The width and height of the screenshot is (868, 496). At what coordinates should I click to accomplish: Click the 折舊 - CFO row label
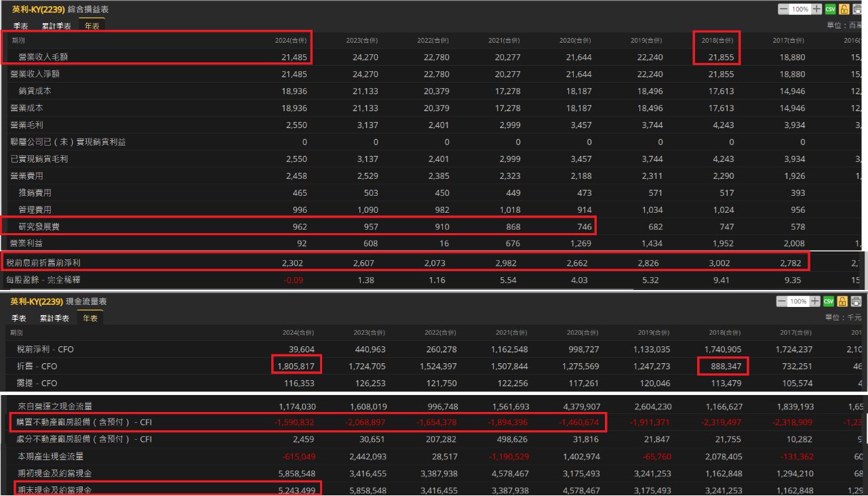point(37,367)
